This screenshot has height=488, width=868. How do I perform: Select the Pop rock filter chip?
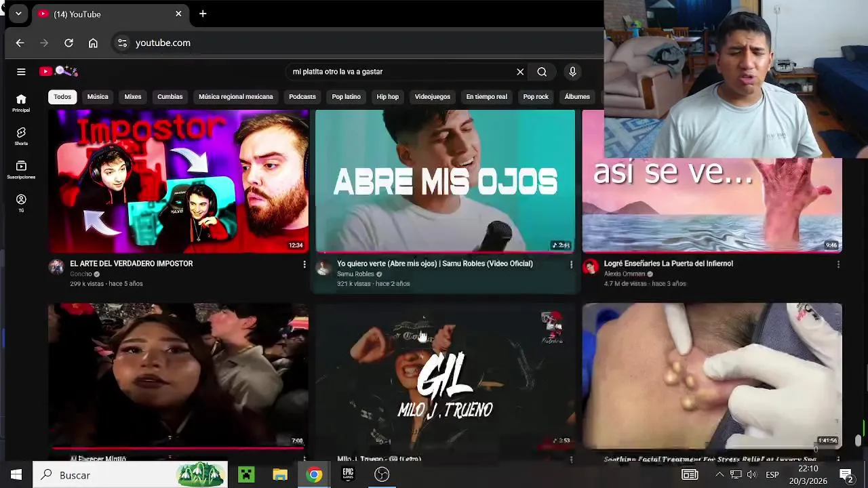536,97
